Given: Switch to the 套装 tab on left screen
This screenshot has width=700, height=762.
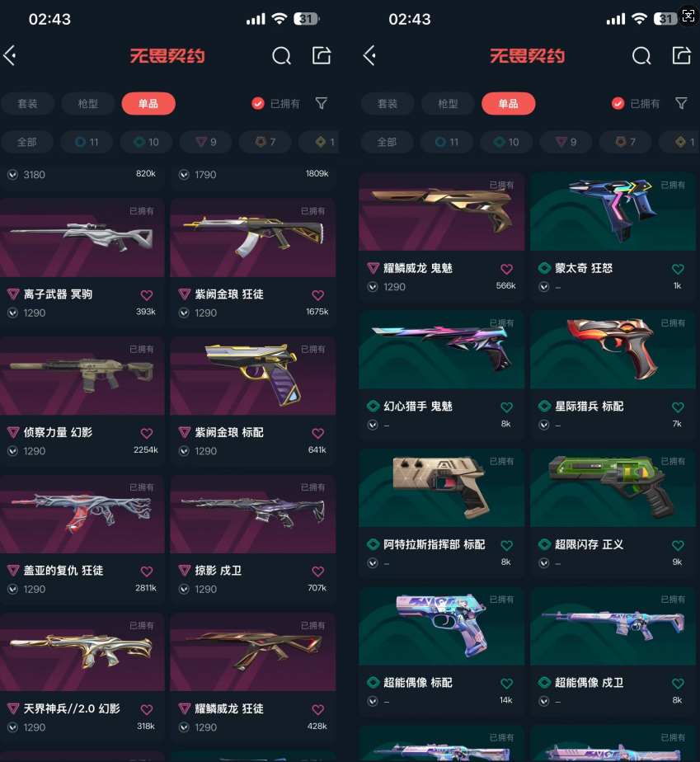Looking at the screenshot, I should 28,104.
